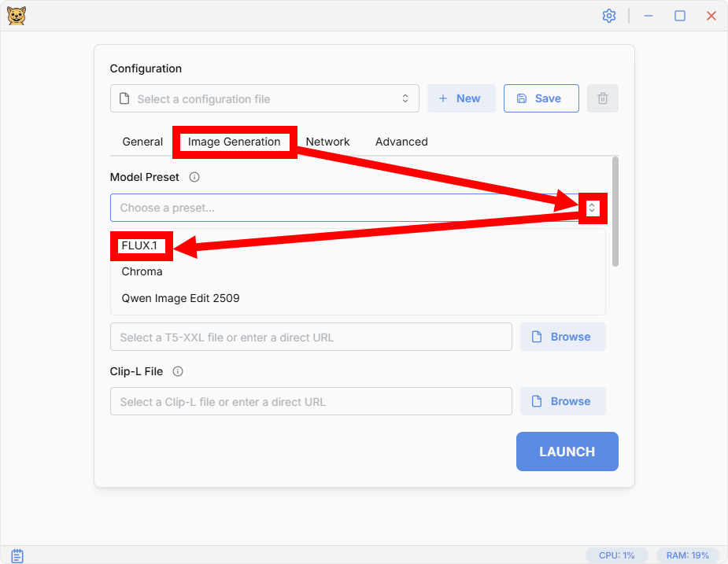Select FLUX.1 from the preset list
The width and height of the screenshot is (728, 564).
pos(139,245)
